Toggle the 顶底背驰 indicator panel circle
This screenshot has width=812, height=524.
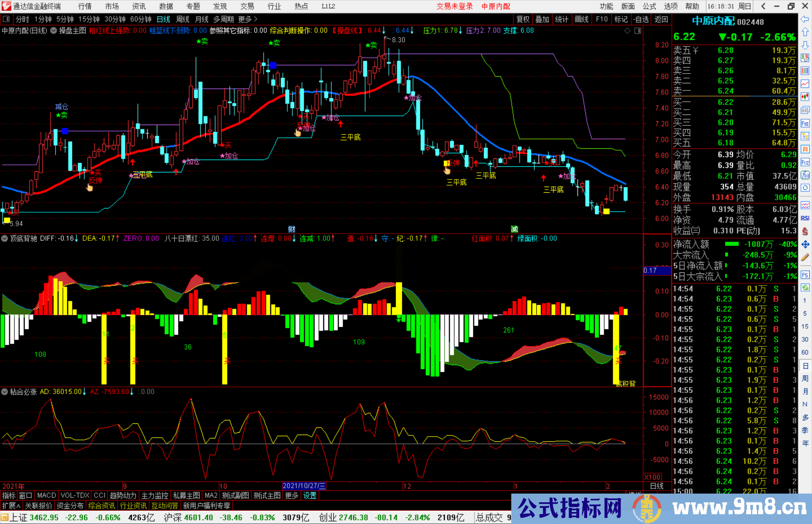point(5,238)
